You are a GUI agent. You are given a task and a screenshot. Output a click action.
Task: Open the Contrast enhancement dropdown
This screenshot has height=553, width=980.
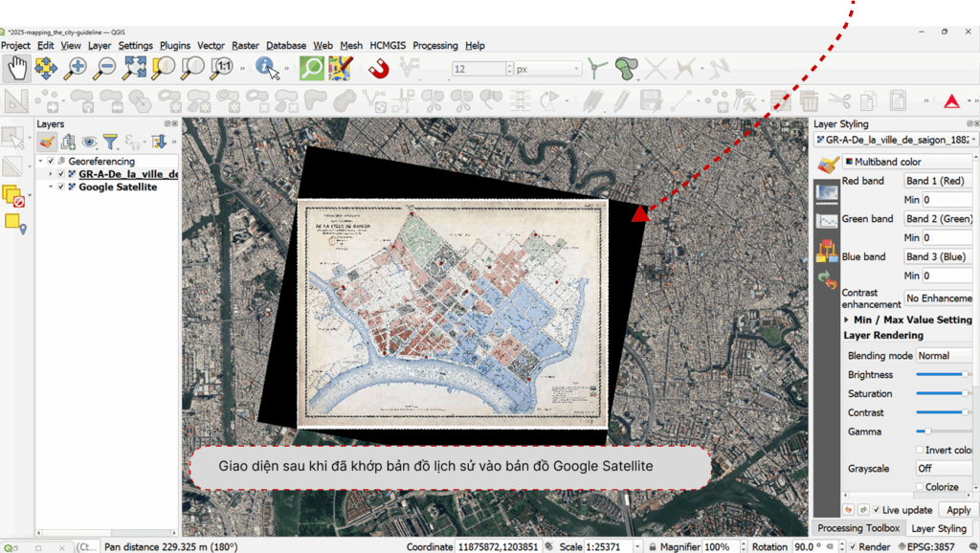pos(939,299)
